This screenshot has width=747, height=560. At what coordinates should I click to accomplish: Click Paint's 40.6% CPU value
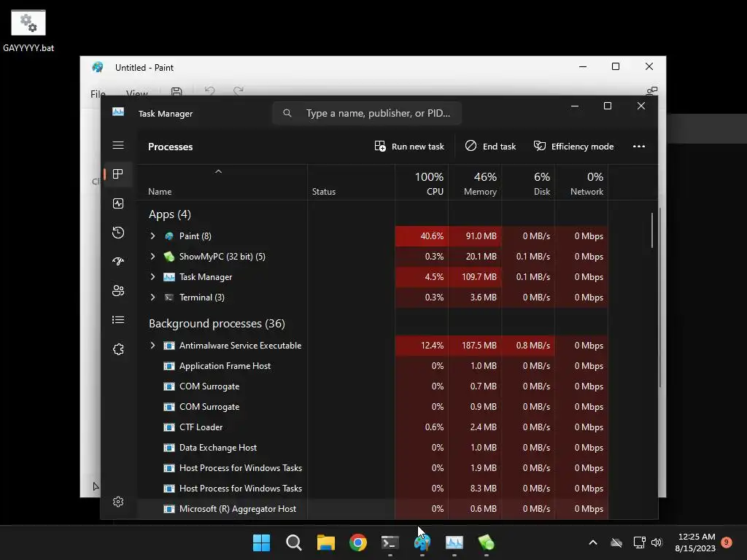(432, 236)
